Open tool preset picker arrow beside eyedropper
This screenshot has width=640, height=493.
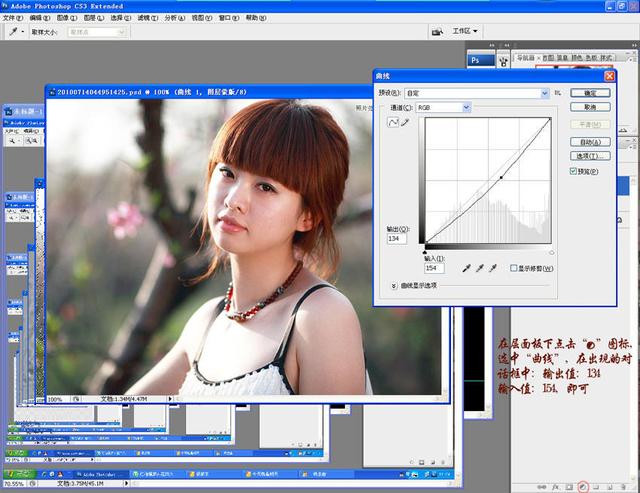[x=22, y=32]
